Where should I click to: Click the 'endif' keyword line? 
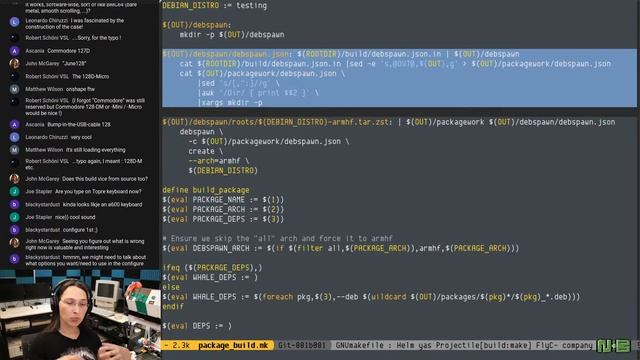point(173,307)
